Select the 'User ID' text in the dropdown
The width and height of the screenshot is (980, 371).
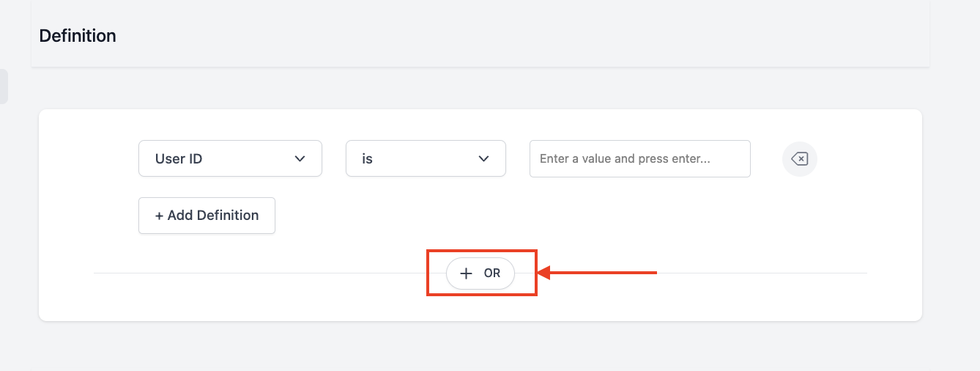point(179,159)
